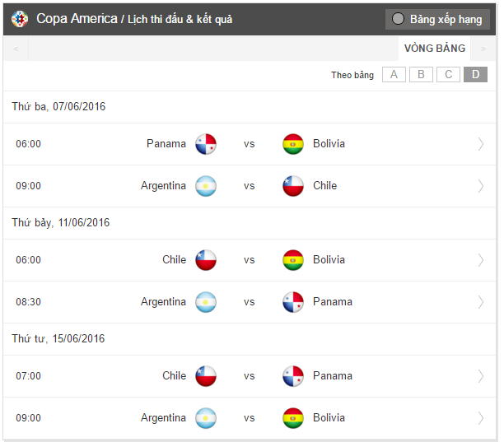Click Bolivia flag in the Argentina vs Bolivia match

point(293,418)
